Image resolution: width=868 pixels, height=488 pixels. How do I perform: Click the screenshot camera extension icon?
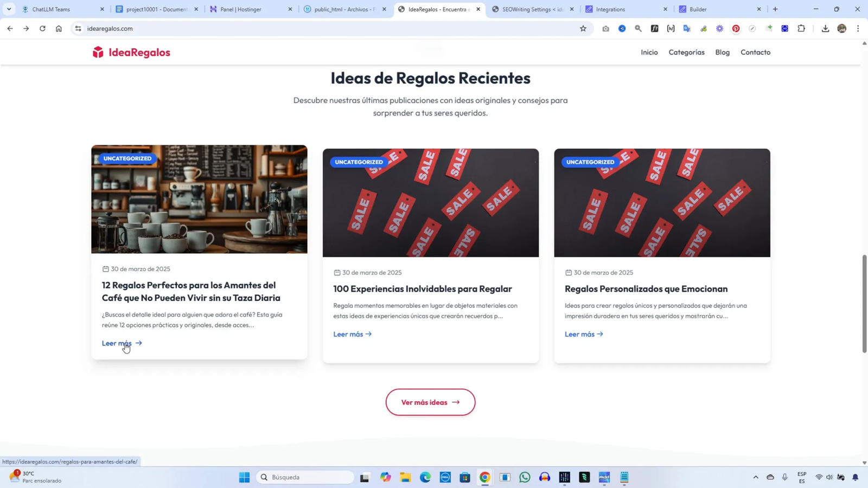tap(607, 29)
